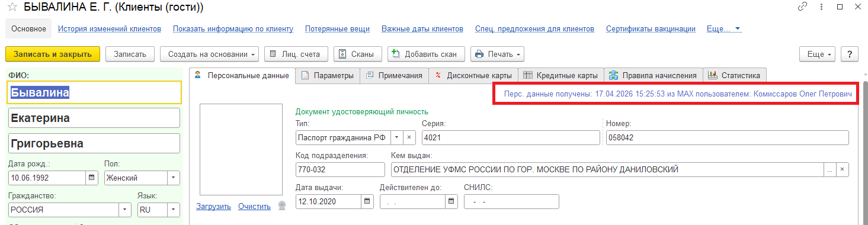Click the Код подразделения field 770-032
This screenshot has width=868, height=225.
340,170
